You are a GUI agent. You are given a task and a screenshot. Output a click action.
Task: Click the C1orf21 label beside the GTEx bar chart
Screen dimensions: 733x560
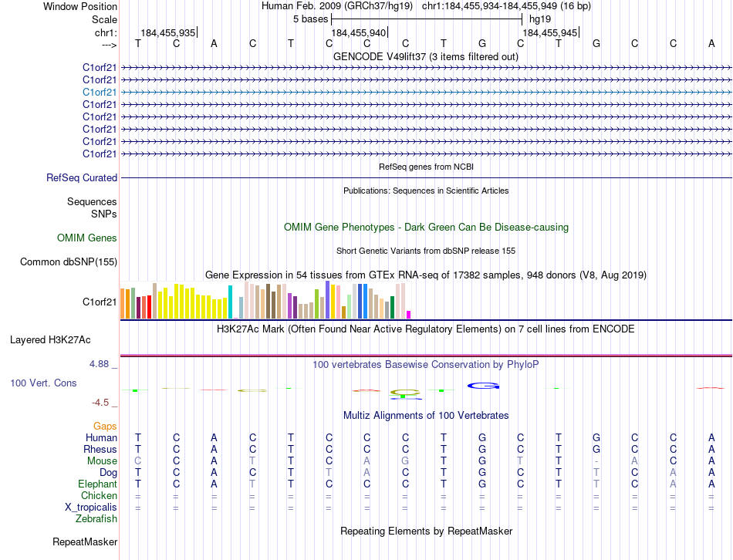100,302
